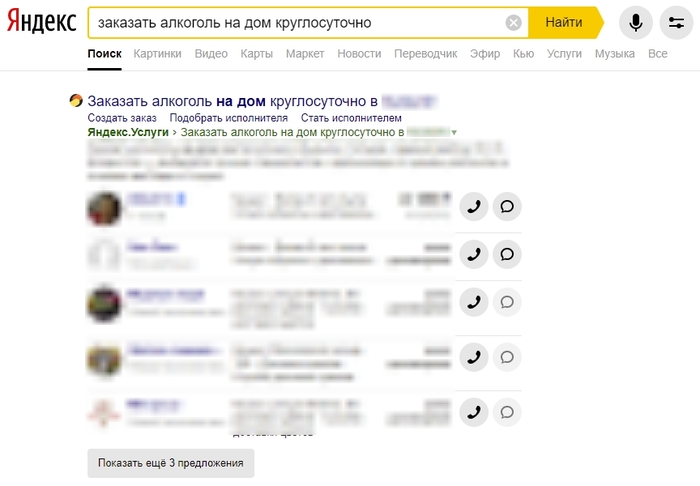This screenshot has height=486, width=700.
Task: Click the yellow Найти search button
Action: pyautogui.click(x=564, y=22)
